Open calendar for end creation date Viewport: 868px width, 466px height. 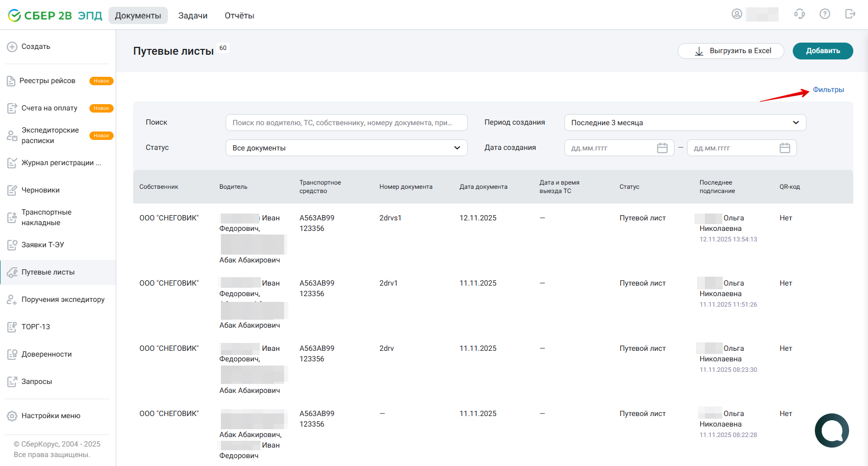click(785, 148)
